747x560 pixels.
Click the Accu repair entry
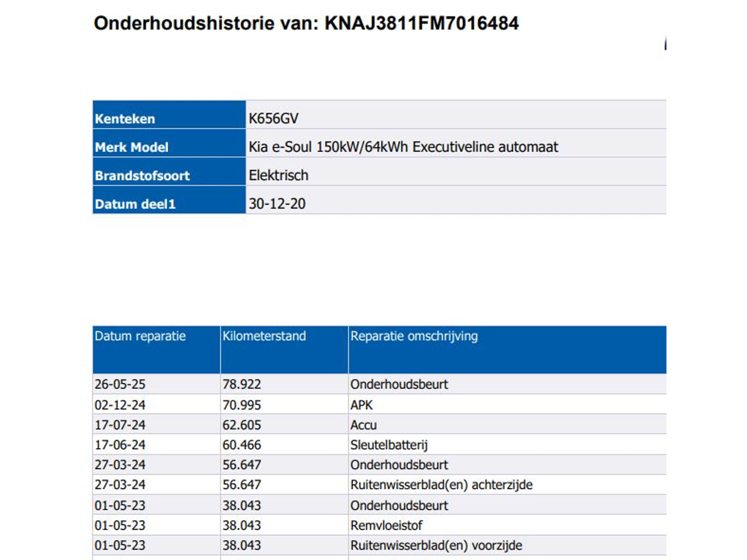pos(363,425)
